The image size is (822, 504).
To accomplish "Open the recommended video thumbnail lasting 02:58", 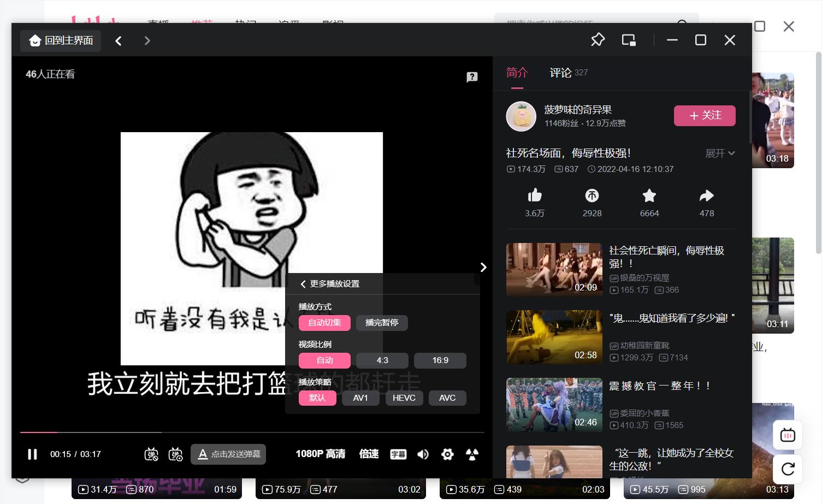I will click(x=554, y=337).
